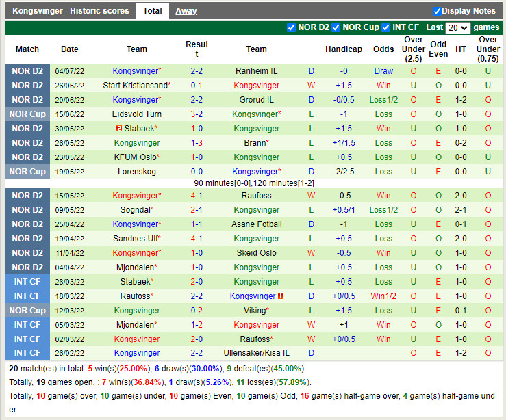This screenshot has height=420, width=506.
Task: Click Mjondalen on the 04/04/22 row
Action: click(136, 267)
